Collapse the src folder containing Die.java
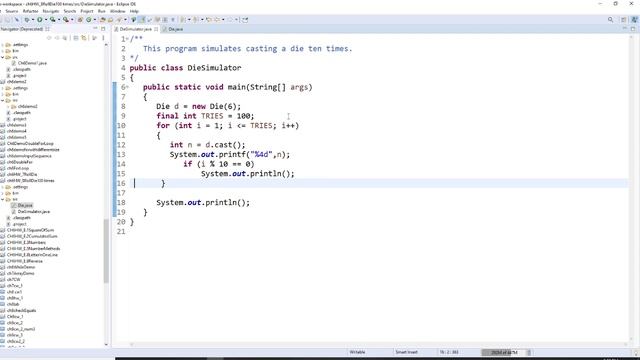This screenshot has width=640, height=360. [x=3, y=199]
